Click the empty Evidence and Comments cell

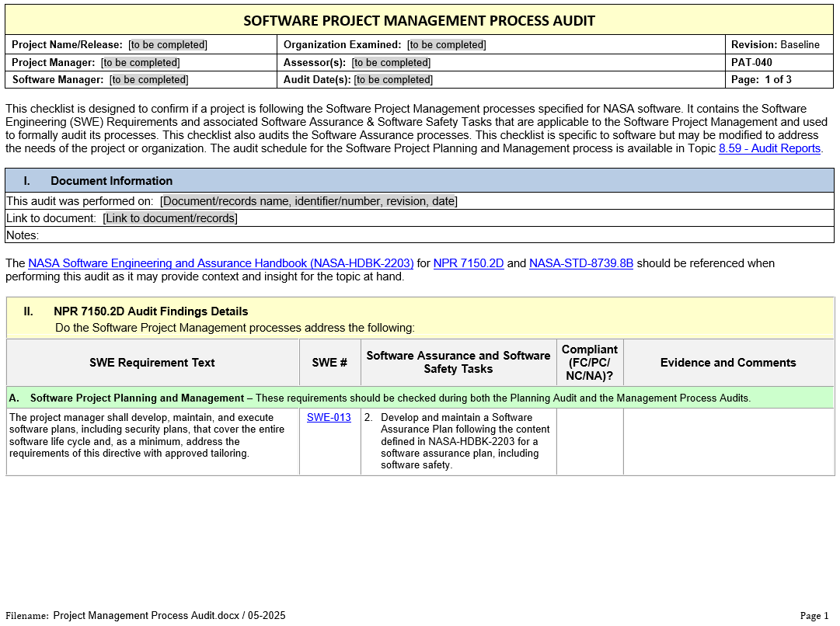pos(728,441)
